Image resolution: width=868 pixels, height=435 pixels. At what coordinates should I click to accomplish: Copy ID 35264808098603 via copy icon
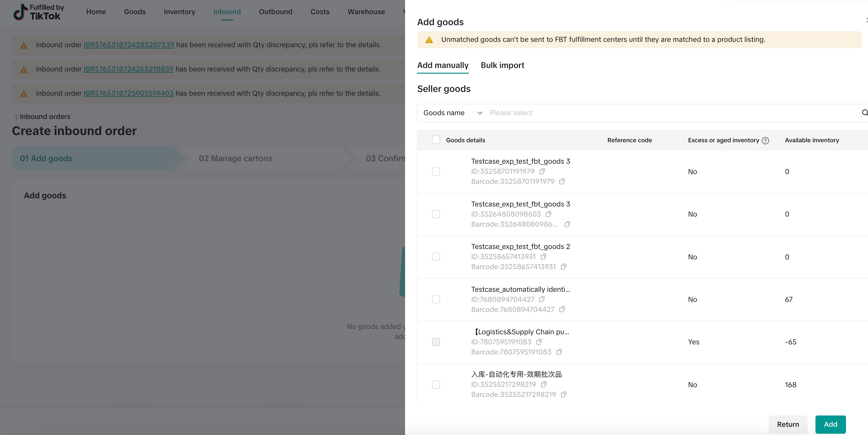(x=548, y=214)
